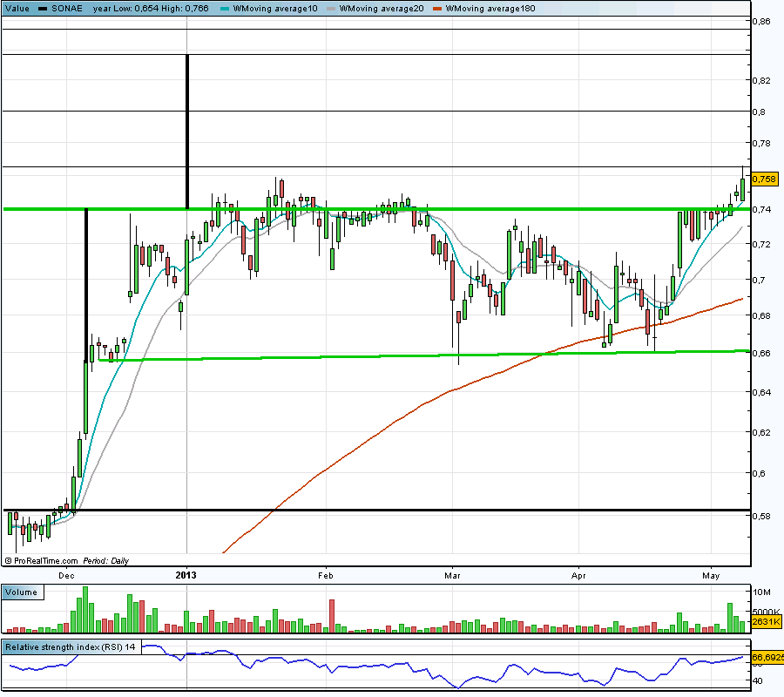784x697 pixels.
Task: Click the Volume panel label
Action: 22,592
